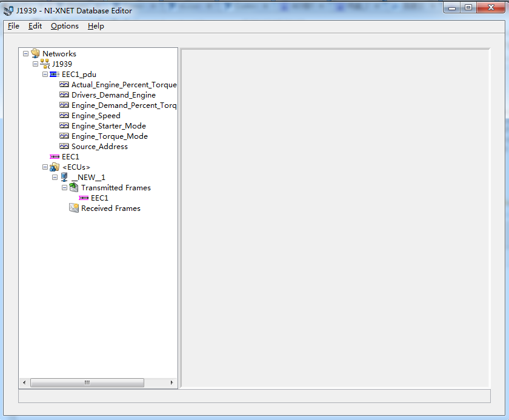Select the Engine_Starter_Mode signal
This screenshot has width=509, height=420.
(108, 126)
